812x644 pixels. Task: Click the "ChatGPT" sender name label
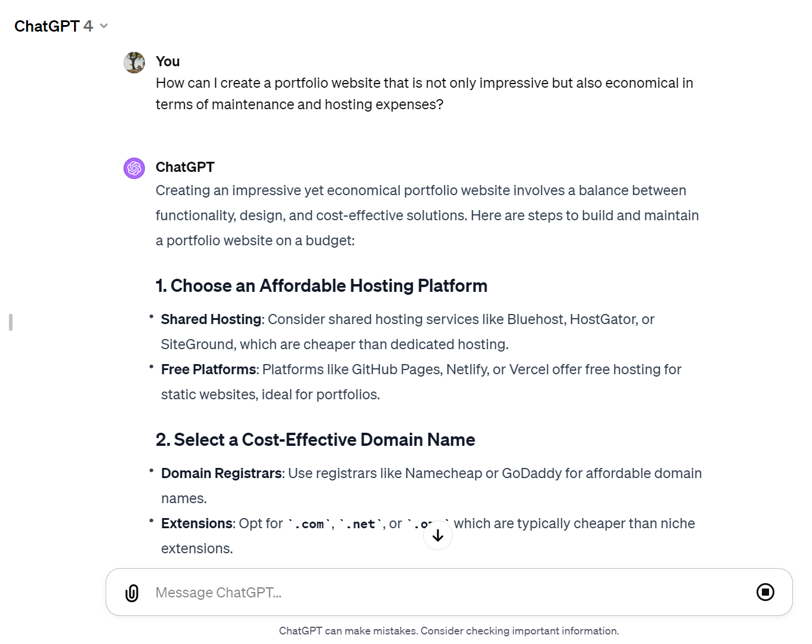[185, 167]
